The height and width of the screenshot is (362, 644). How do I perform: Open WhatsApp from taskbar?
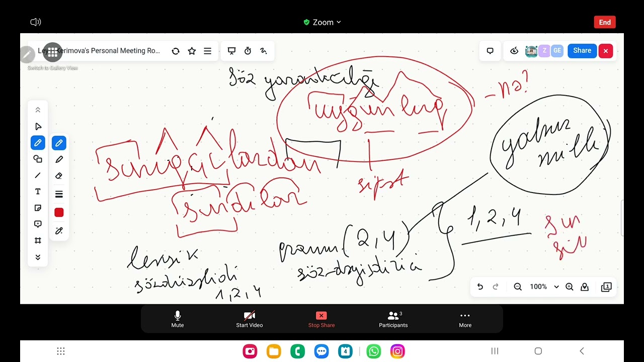point(374,351)
